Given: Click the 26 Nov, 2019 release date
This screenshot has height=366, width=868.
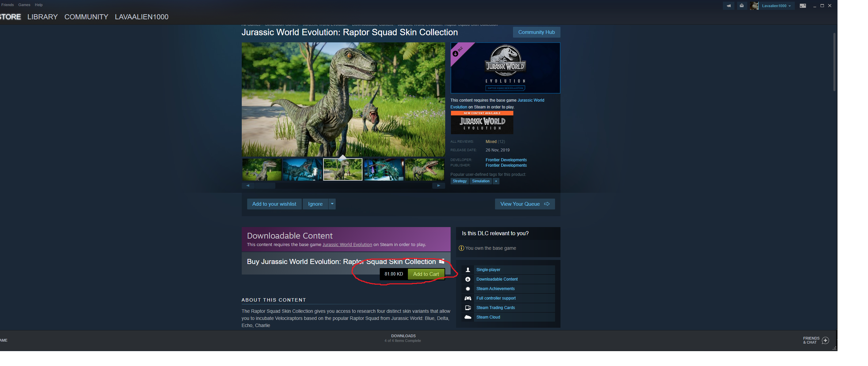Looking at the screenshot, I should pyautogui.click(x=497, y=150).
